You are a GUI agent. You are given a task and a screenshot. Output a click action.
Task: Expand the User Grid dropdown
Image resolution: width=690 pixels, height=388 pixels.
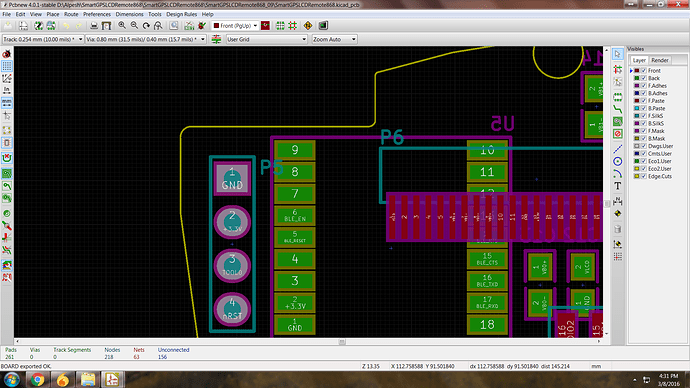(266, 39)
